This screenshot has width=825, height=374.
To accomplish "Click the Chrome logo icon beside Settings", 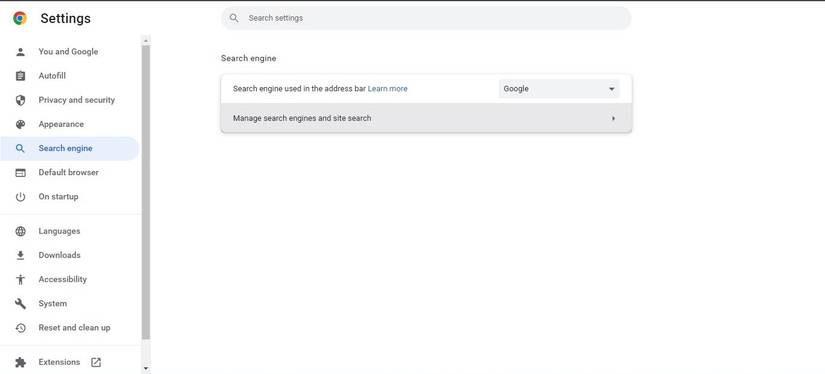I will point(20,18).
